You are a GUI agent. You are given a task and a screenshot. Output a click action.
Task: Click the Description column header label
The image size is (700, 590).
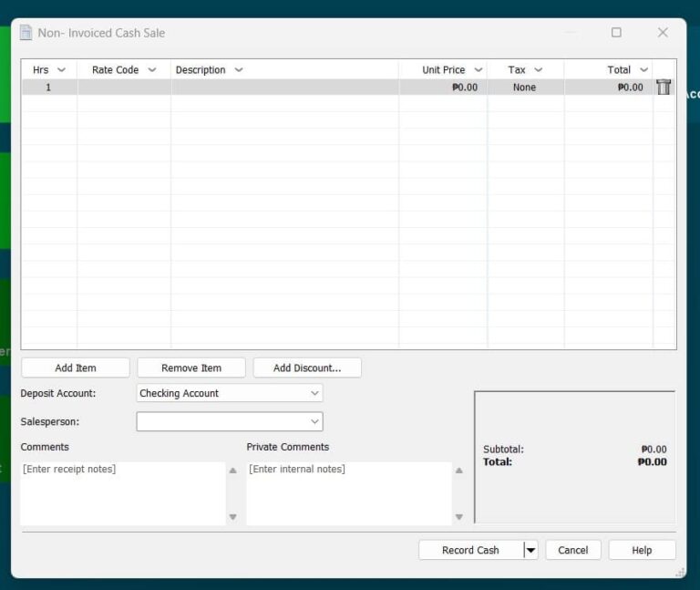201,69
